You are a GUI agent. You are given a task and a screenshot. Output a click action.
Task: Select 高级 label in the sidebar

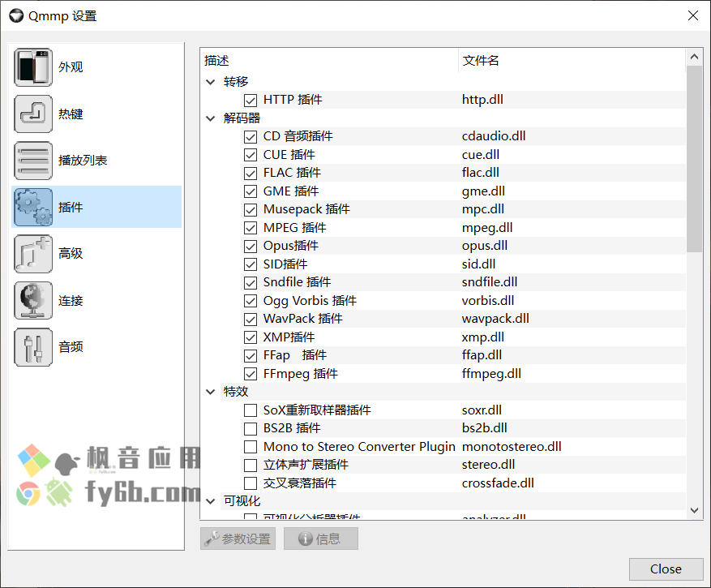tap(71, 254)
